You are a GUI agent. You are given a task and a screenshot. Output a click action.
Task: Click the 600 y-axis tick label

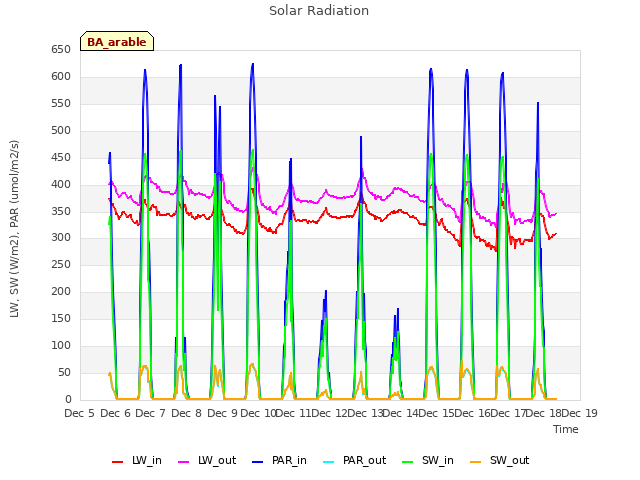coord(61,77)
